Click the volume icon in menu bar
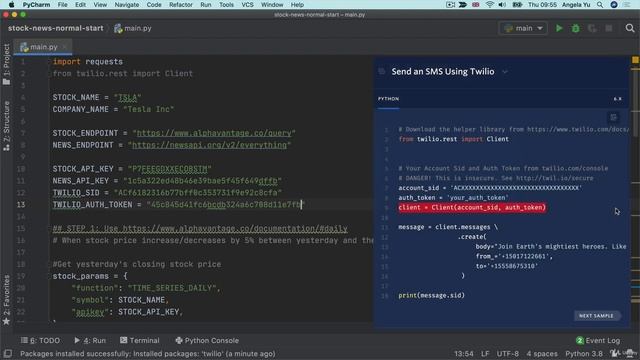The image size is (640, 360). 502,4
